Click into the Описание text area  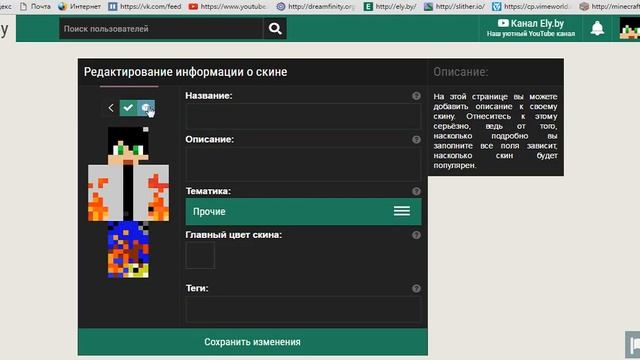[x=303, y=164]
